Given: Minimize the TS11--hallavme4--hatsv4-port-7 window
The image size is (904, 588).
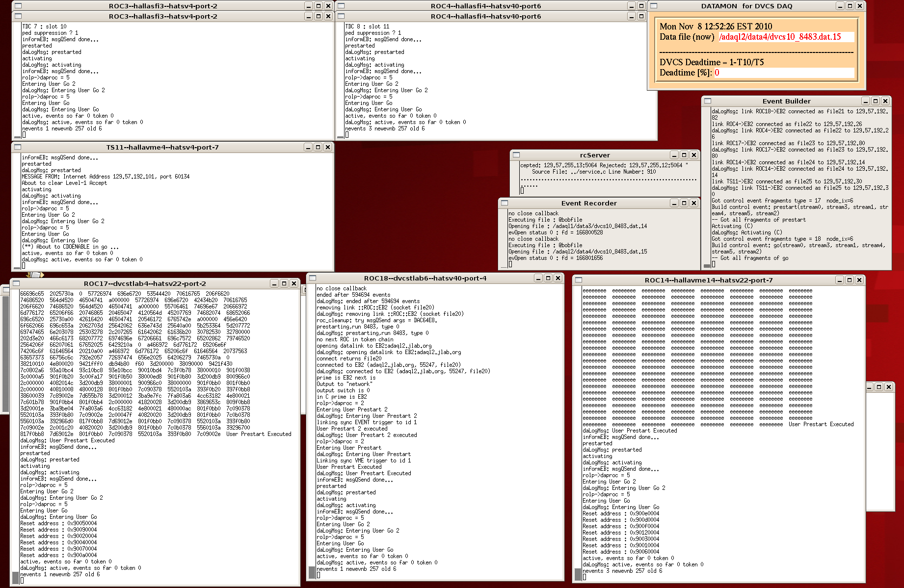Looking at the screenshot, I should tap(308, 147).
